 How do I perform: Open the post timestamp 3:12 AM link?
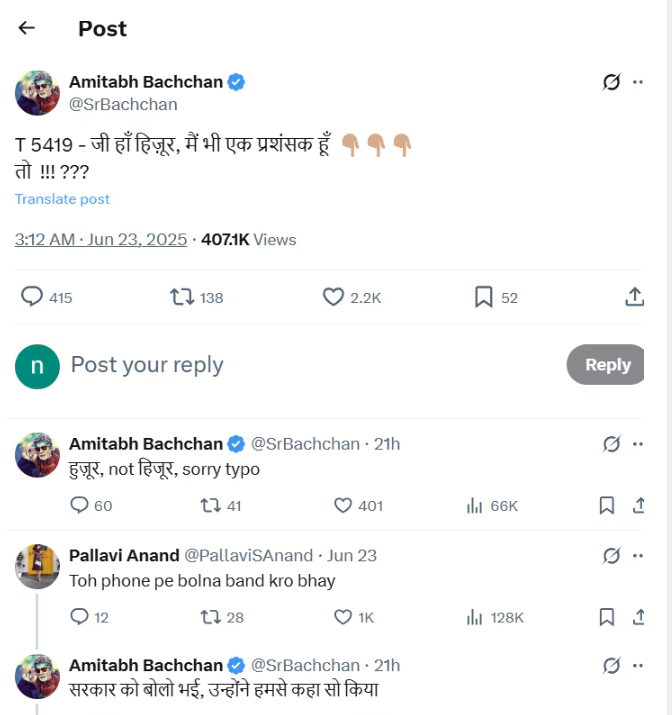coord(100,240)
